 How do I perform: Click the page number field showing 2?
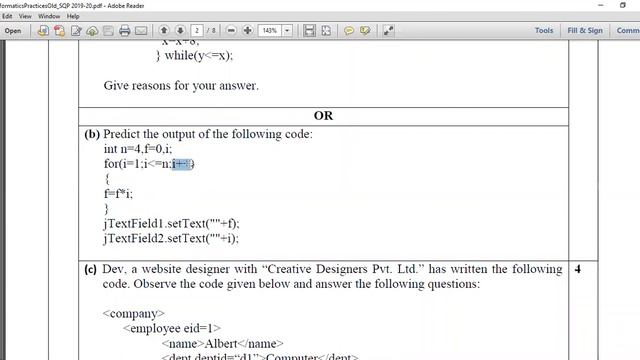197,31
